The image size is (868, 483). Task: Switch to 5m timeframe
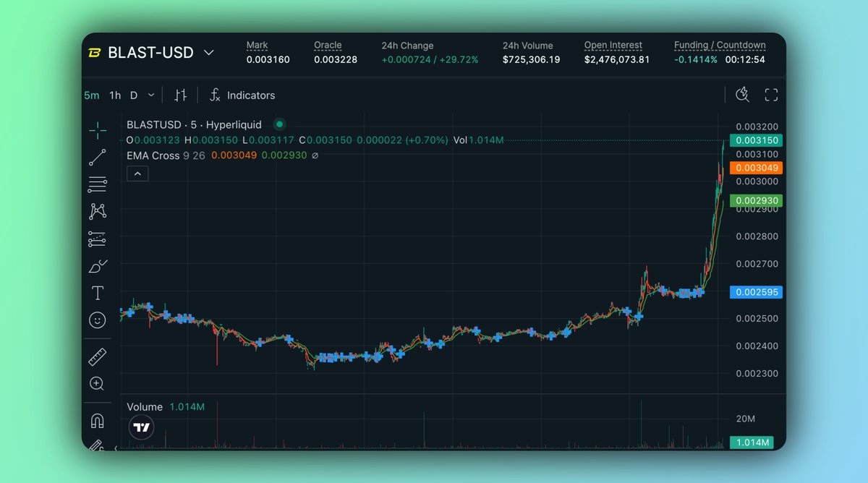tap(92, 95)
